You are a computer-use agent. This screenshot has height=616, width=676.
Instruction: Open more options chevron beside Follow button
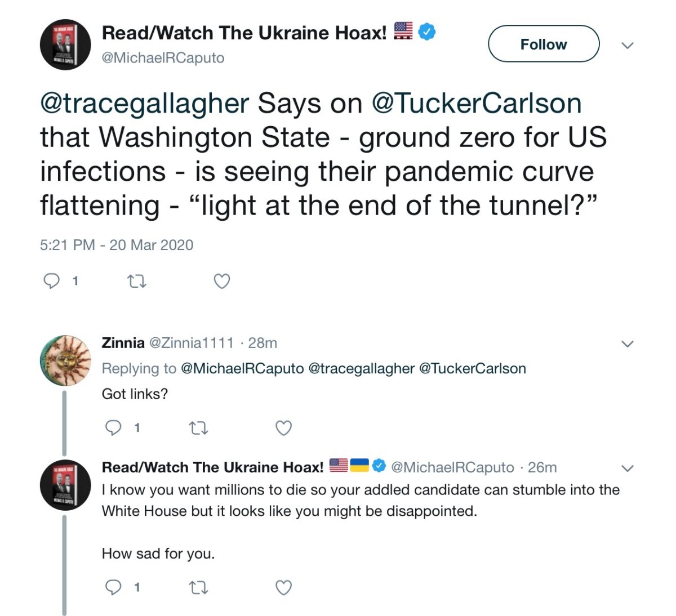627,45
